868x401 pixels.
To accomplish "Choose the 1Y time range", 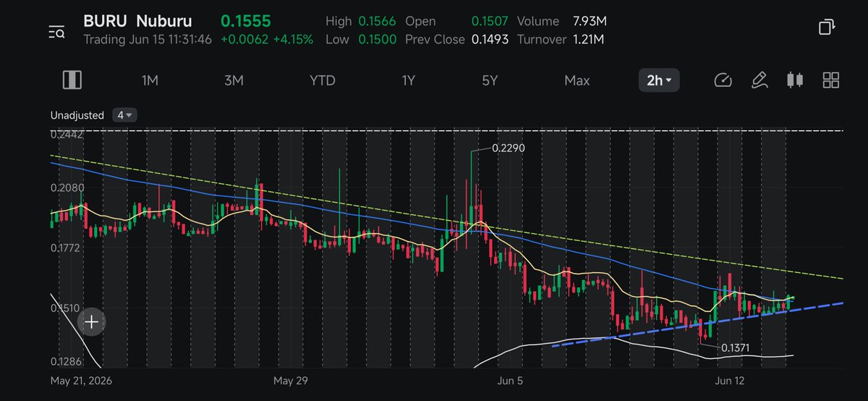I will [408, 80].
